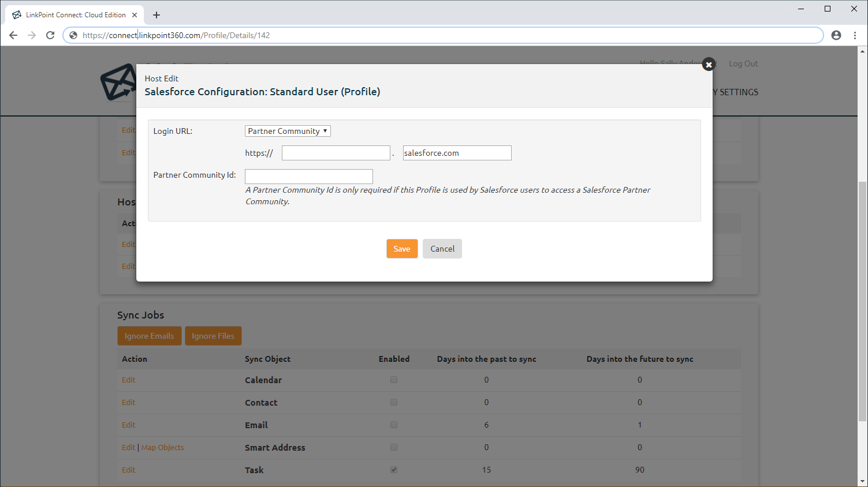
Task: Click the Ignore Files button
Action: pos(213,336)
